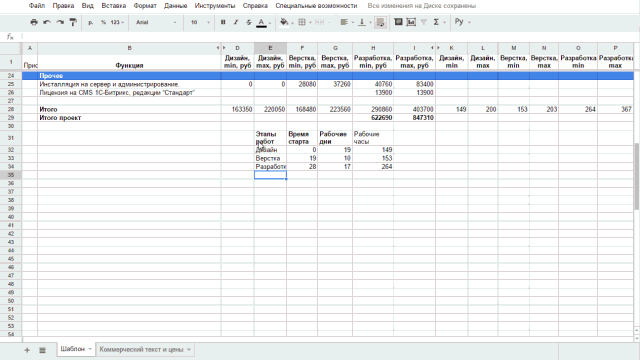Open the all sheets list button

tap(42, 350)
